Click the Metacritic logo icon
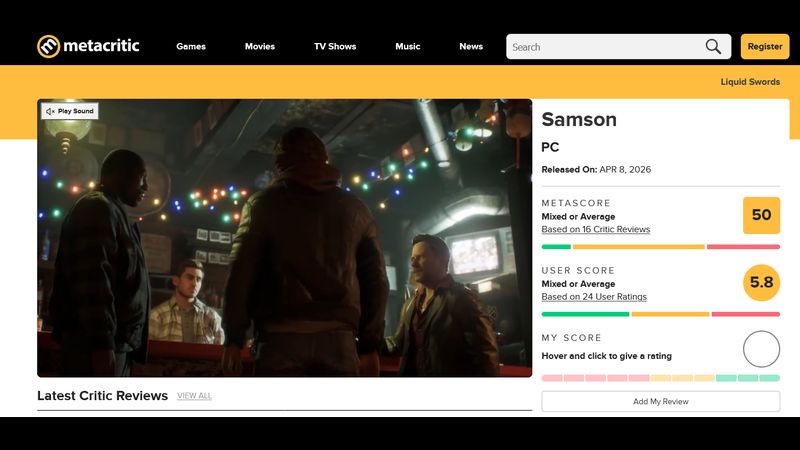800x450 pixels. (x=48, y=46)
